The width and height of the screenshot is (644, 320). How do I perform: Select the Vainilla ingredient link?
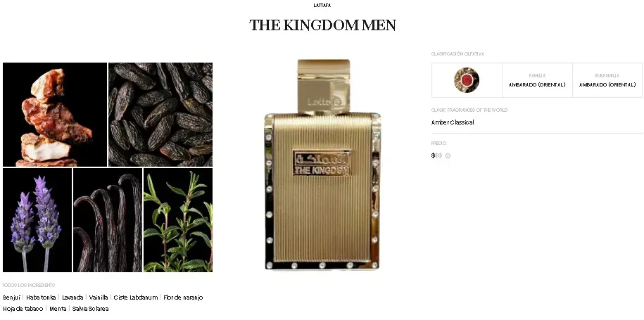99,297
